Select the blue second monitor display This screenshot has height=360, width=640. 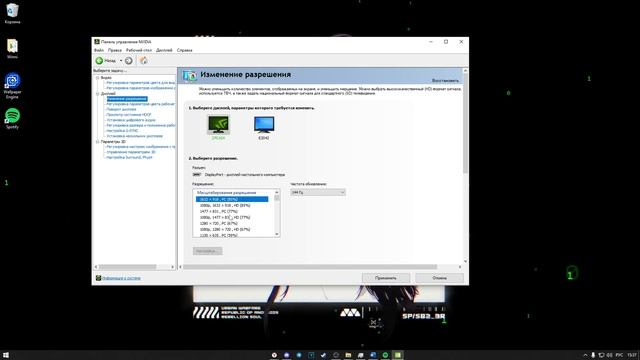click(264, 124)
